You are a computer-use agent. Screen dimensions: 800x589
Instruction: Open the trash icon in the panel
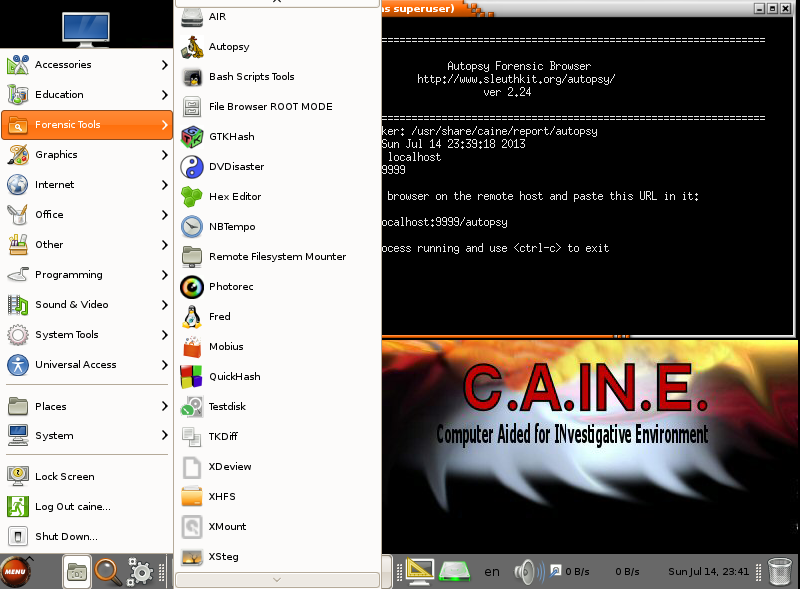(780, 572)
